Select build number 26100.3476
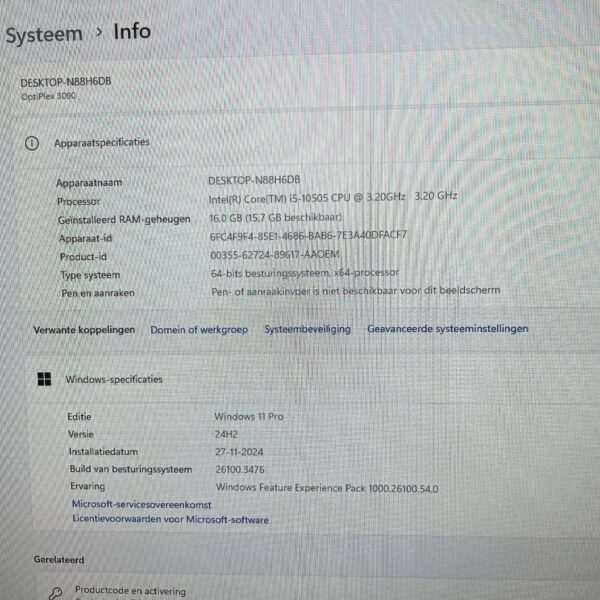Screen dimensions: 600x600 (240, 470)
